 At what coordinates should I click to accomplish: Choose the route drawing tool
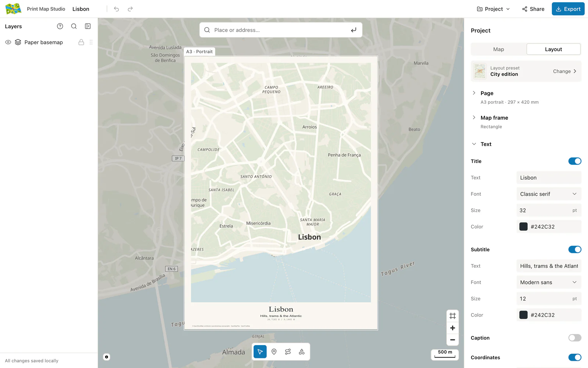click(288, 352)
